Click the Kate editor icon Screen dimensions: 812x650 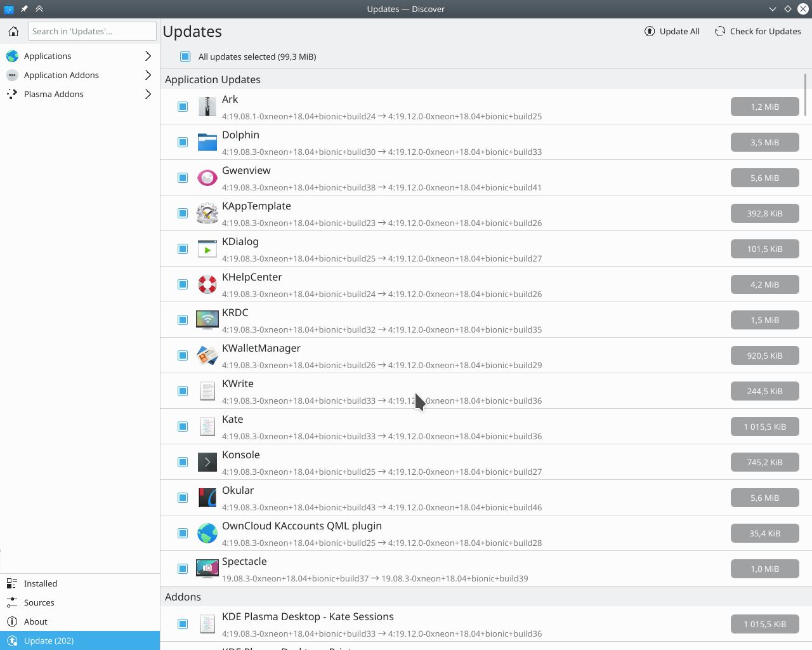(207, 427)
